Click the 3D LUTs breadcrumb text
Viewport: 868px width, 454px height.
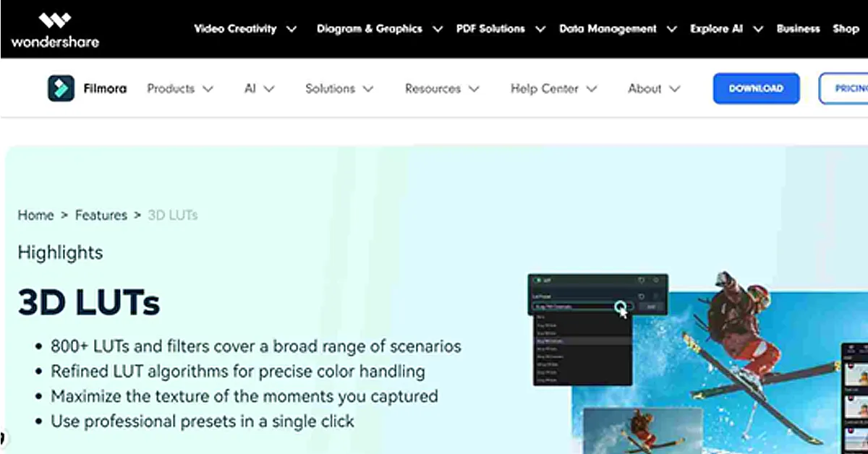pos(172,215)
